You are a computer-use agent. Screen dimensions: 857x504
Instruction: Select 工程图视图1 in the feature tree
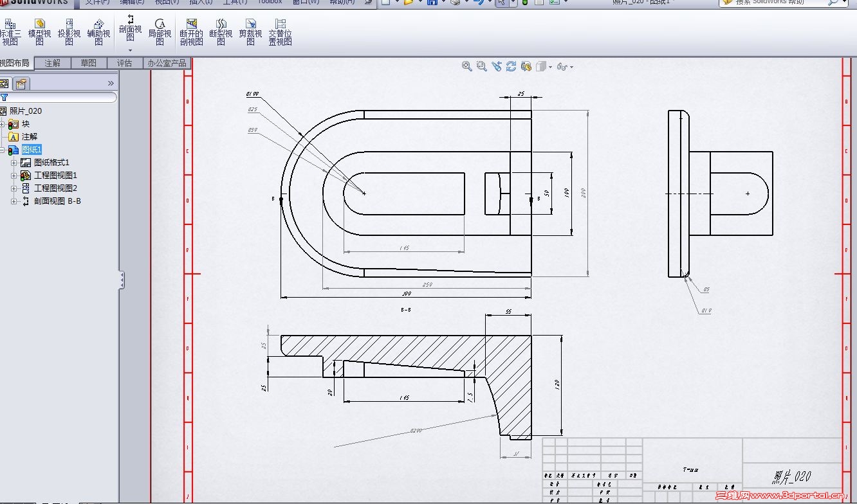coord(55,175)
